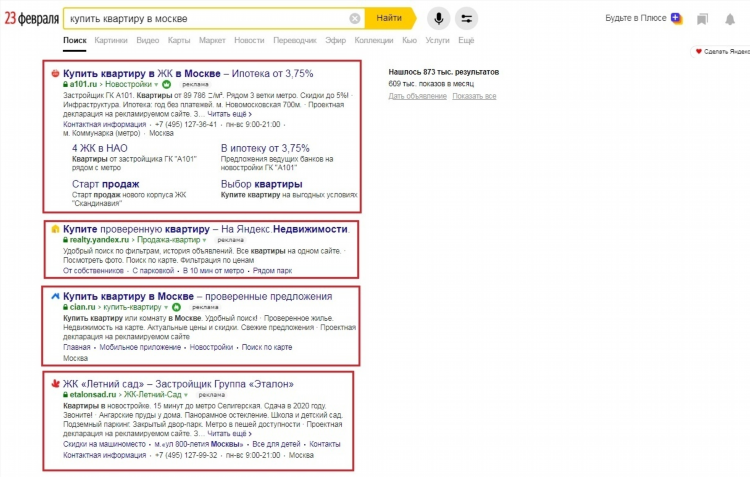Open the Старт продаж sitelink

106,184
